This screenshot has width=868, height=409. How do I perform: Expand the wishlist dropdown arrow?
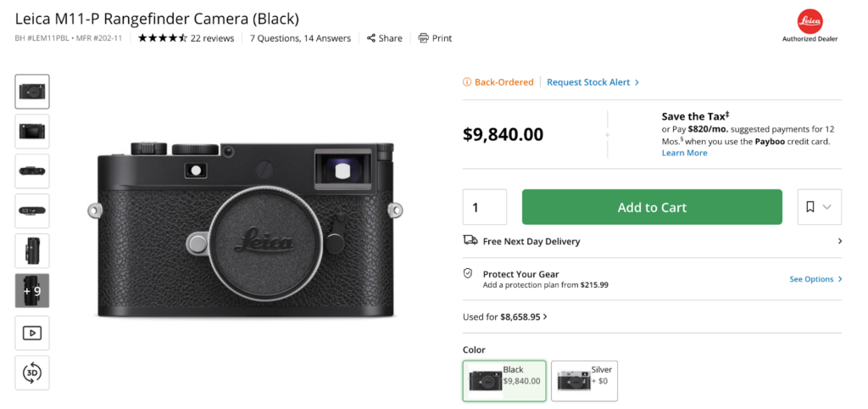[x=827, y=207]
